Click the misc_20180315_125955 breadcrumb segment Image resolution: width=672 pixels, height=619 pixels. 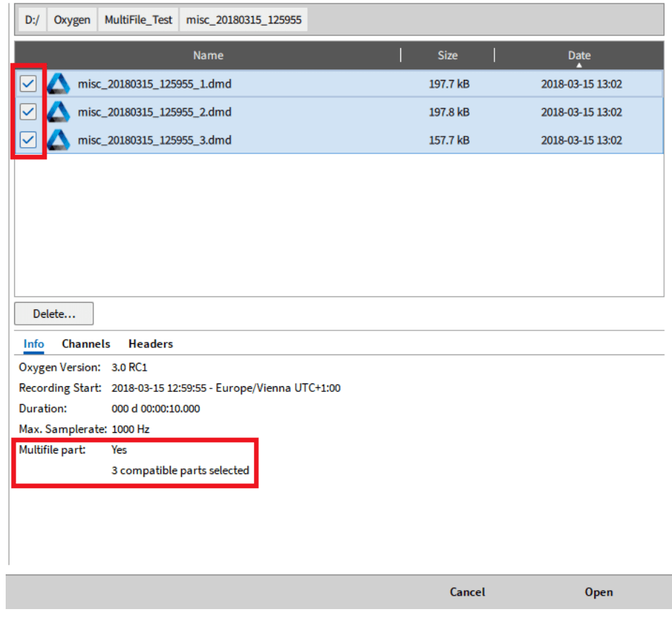[243, 20]
